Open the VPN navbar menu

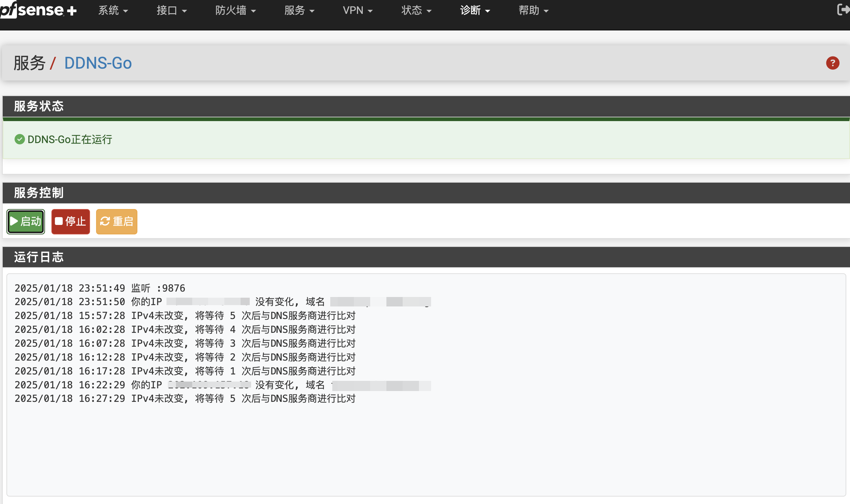(x=357, y=10)
